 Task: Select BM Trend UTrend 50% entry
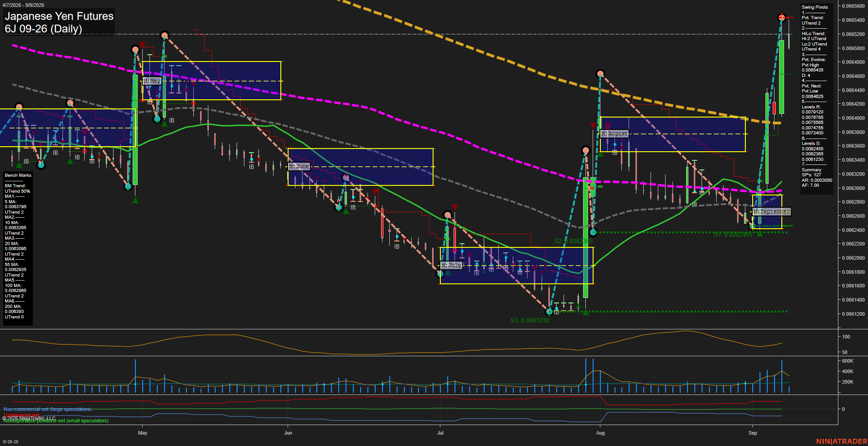pyautogui.click(x=17, y=189)
